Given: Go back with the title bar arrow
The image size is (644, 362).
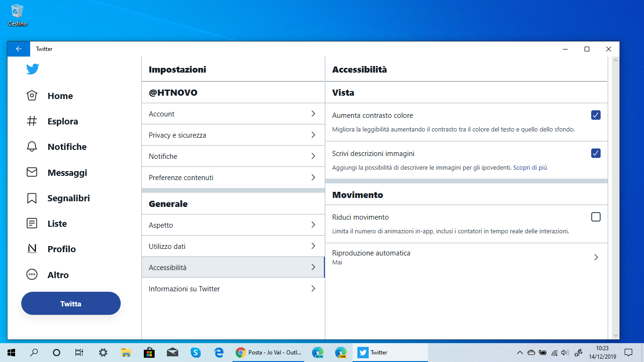Looking at the screenshot, I should [x=19, y=49].
